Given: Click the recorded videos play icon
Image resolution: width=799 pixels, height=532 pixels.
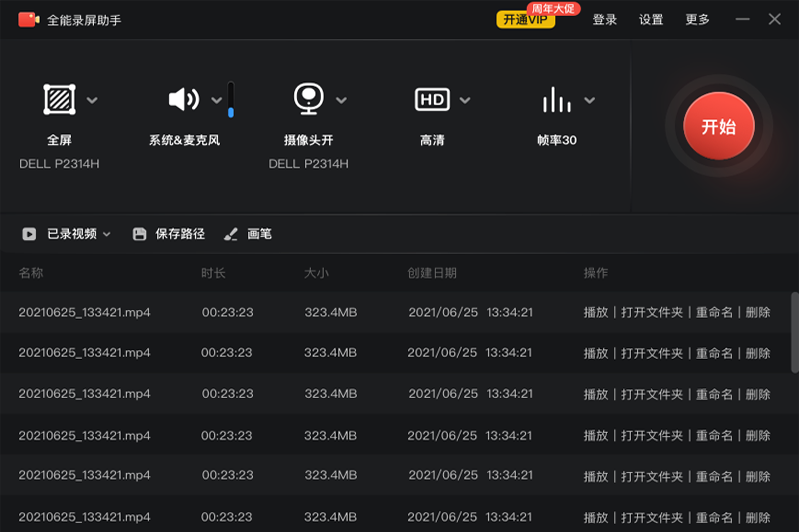Looking at the screenshot, I should (29, 234).
